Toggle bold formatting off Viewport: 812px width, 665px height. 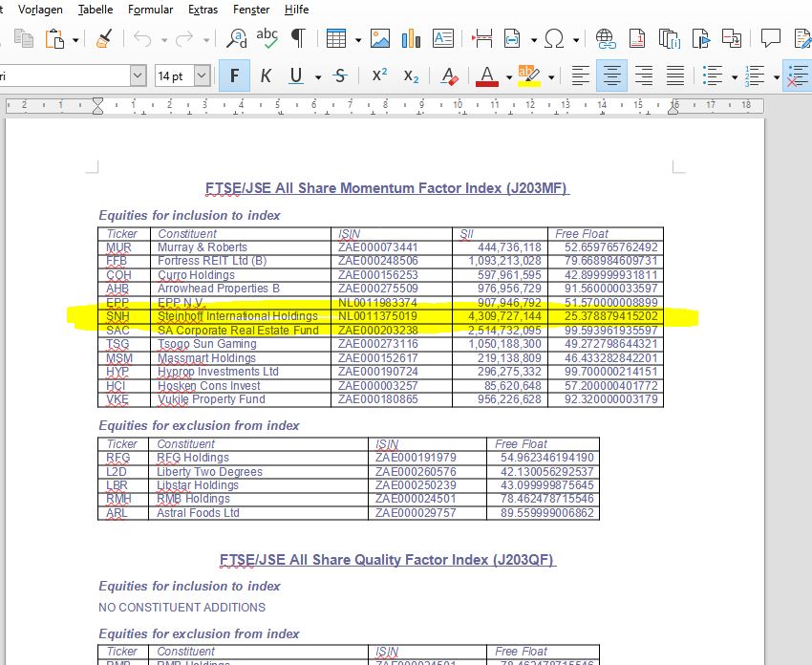(235, 76)
